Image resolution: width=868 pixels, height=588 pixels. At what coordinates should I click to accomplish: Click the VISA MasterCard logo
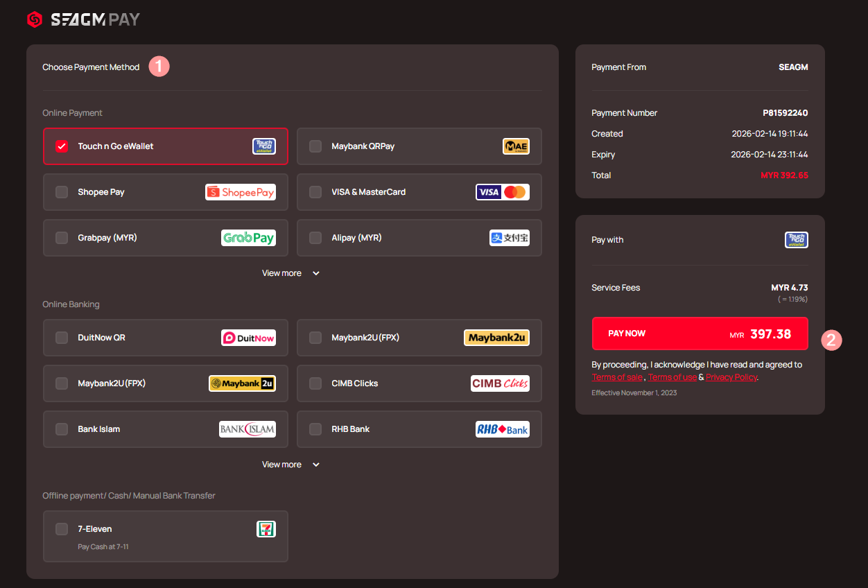[x=502, y=192]
